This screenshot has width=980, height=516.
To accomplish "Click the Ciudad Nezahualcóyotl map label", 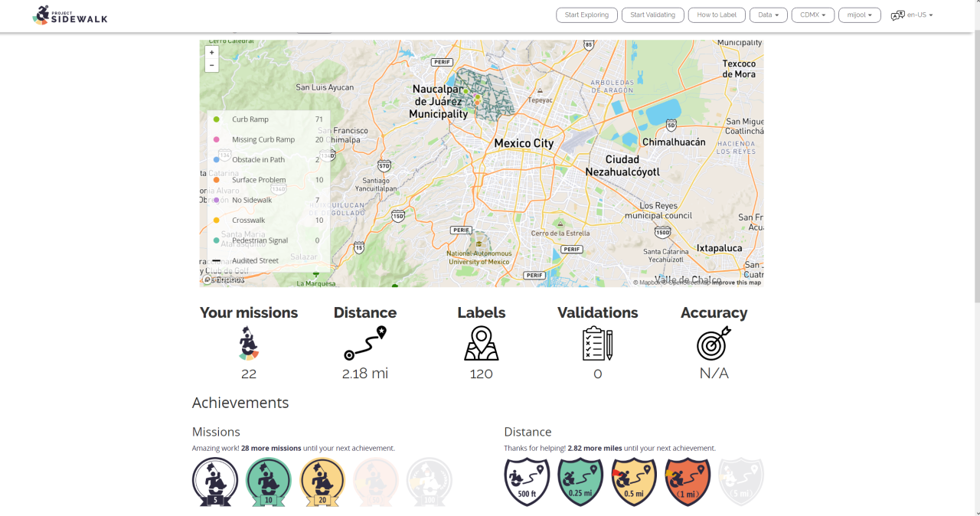I will pos(622,165).
